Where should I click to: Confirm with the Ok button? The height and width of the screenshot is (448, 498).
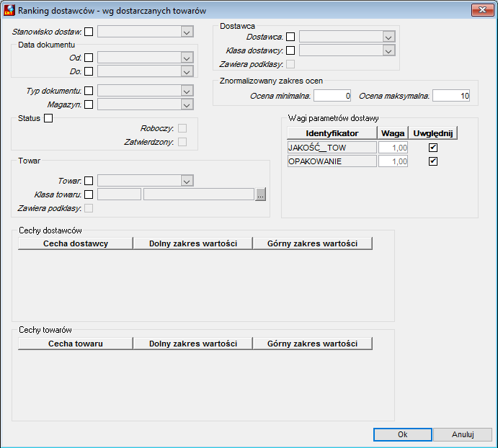click(x=403, y=434)
